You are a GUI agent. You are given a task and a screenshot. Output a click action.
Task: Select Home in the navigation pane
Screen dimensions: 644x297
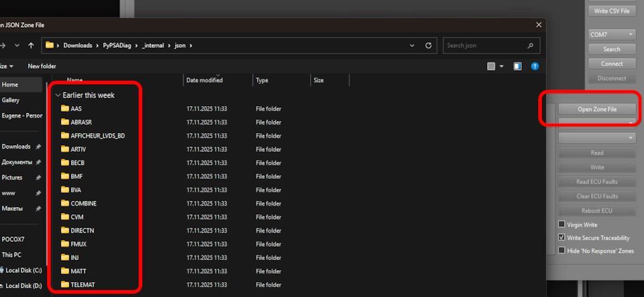tap(10, 85)
